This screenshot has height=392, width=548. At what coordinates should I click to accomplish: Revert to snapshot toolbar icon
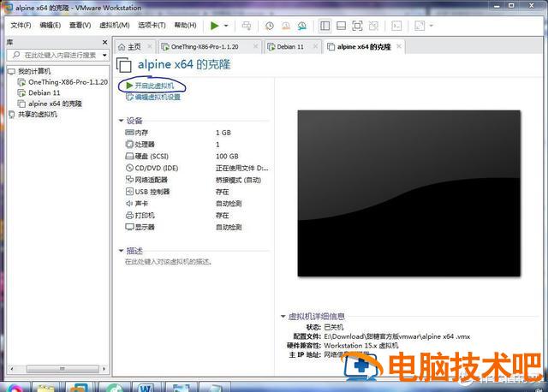(x=285, y=26)
